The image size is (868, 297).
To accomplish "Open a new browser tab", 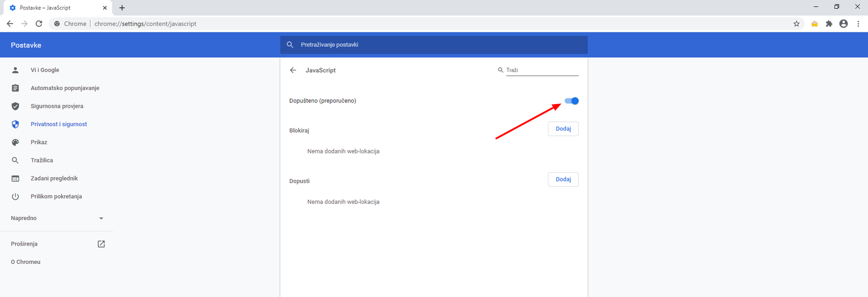I will coord(122,8).
